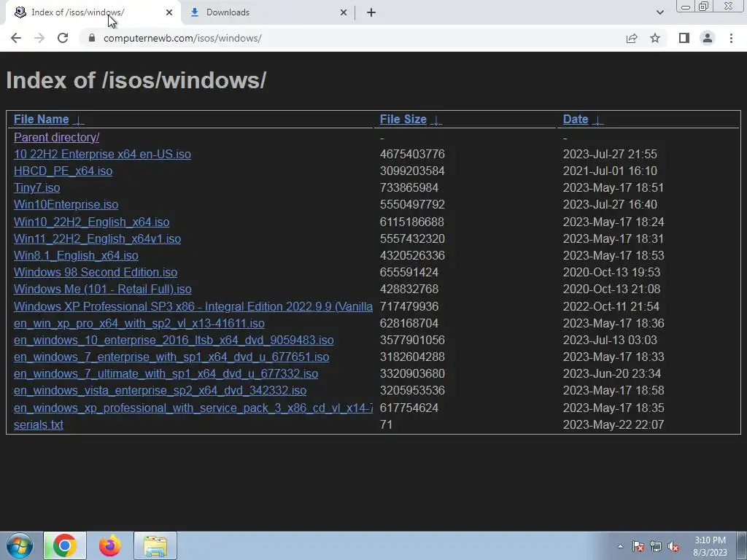Download 10 22H2 Enterprise x64 en-US.iso
The image size is (747, 560).
click(x=102, y=155)
